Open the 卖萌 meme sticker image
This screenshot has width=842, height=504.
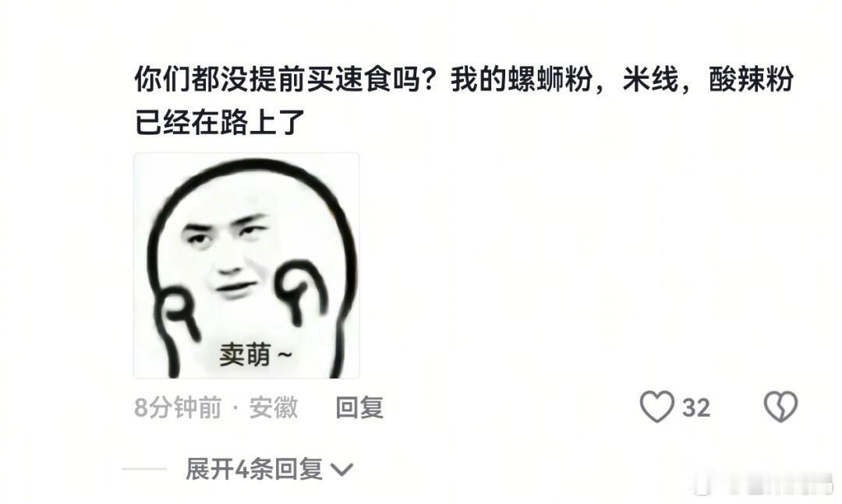coord(246,266)
